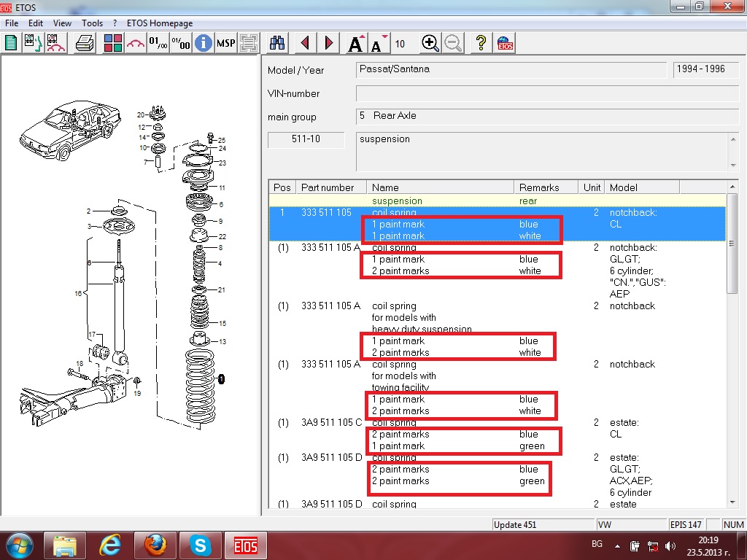Click the MSP toolbar button

[x=226, y=43]
